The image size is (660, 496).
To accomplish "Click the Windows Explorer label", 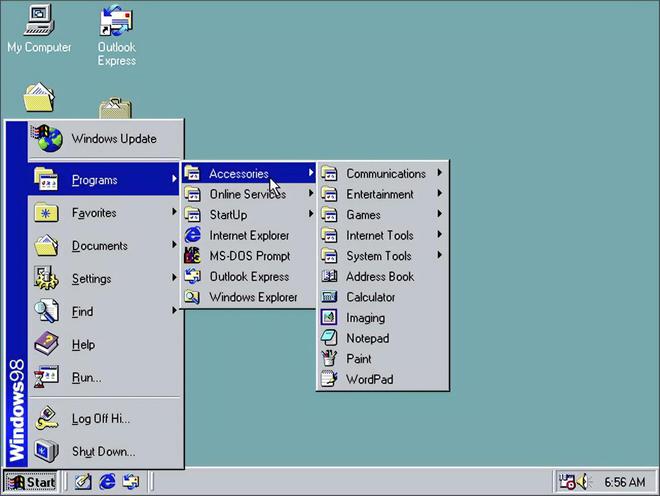I will pyautogui.click(x=253, y=297).
